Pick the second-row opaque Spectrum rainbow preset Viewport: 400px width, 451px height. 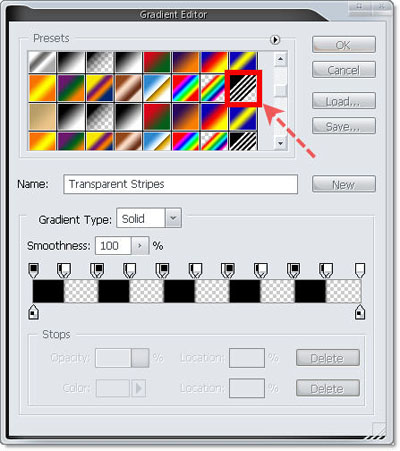[x=186, y=88]
